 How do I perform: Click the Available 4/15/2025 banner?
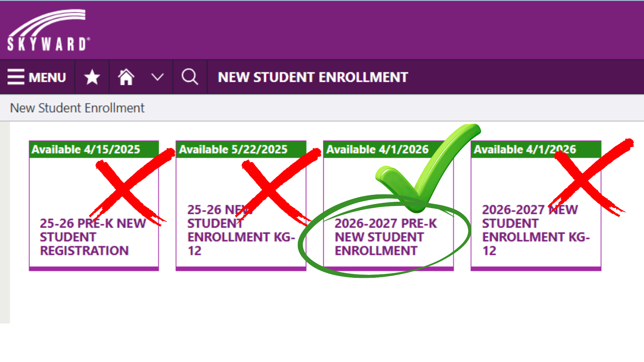click(x=86, y=149)
